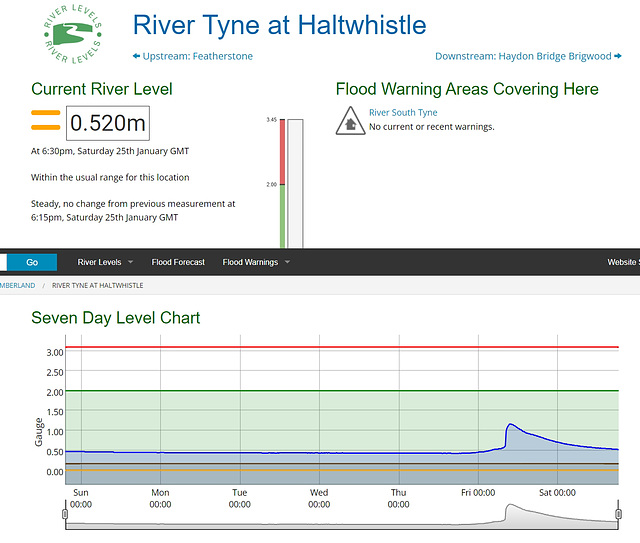Image resolution: width=640 pixels, height=543 pixels.
Task: Click the River Tyne at Haltwhistle page title
Action: click(x=280, y=25)
